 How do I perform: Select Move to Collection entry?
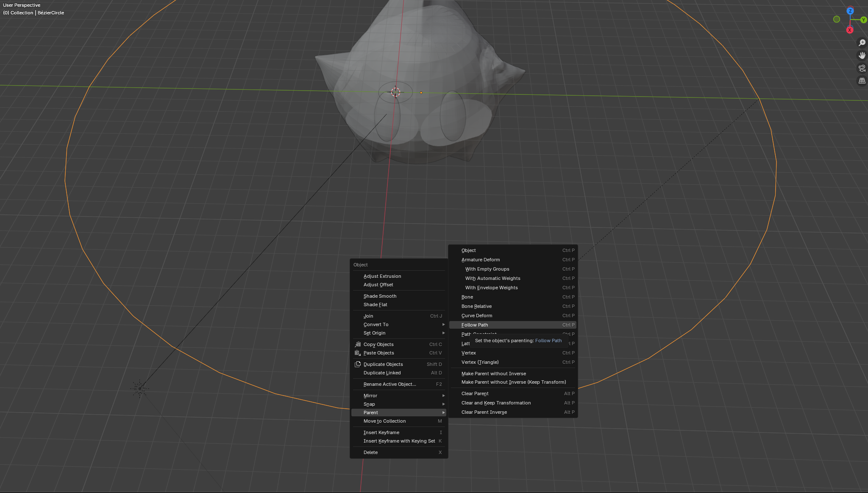(x=384, y=421)
